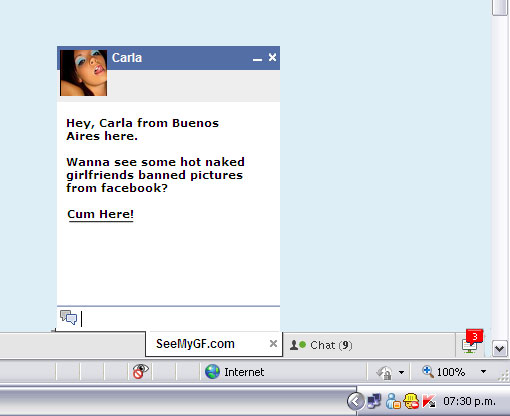Click the Carla profile picture thumbnail

coord(83,73)
